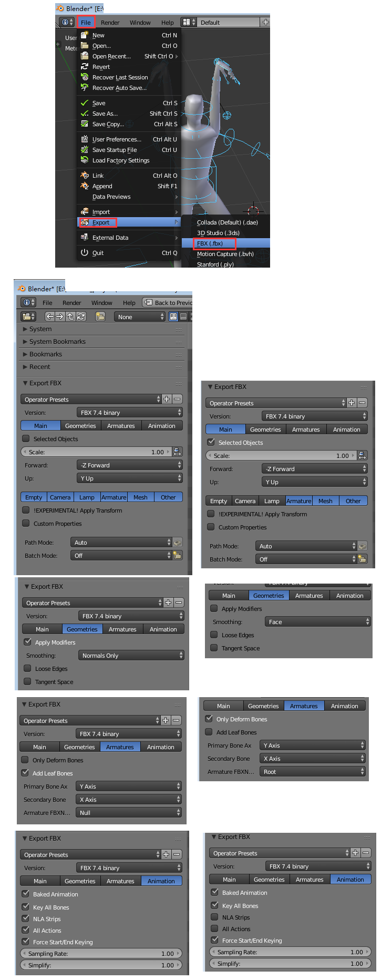
Task: Remove operator preset in panel with Selected Objects checked
Action: [x=363, y=403]
